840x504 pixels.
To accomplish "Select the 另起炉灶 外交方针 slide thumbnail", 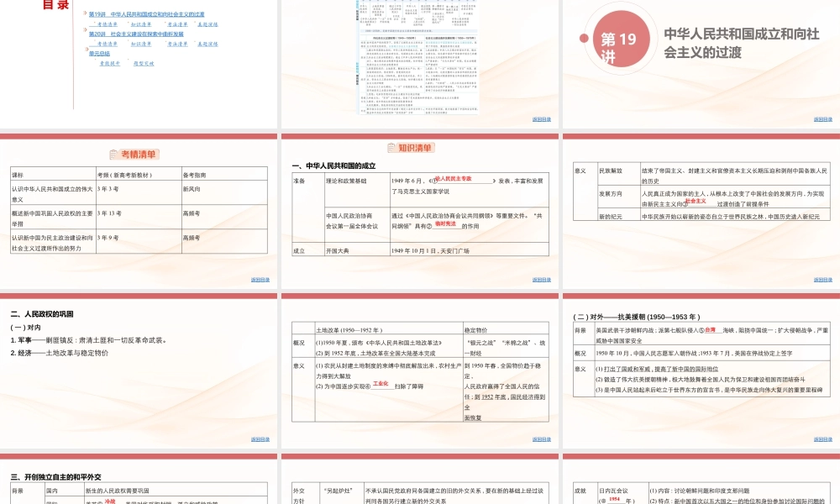I will coord(420,480).
